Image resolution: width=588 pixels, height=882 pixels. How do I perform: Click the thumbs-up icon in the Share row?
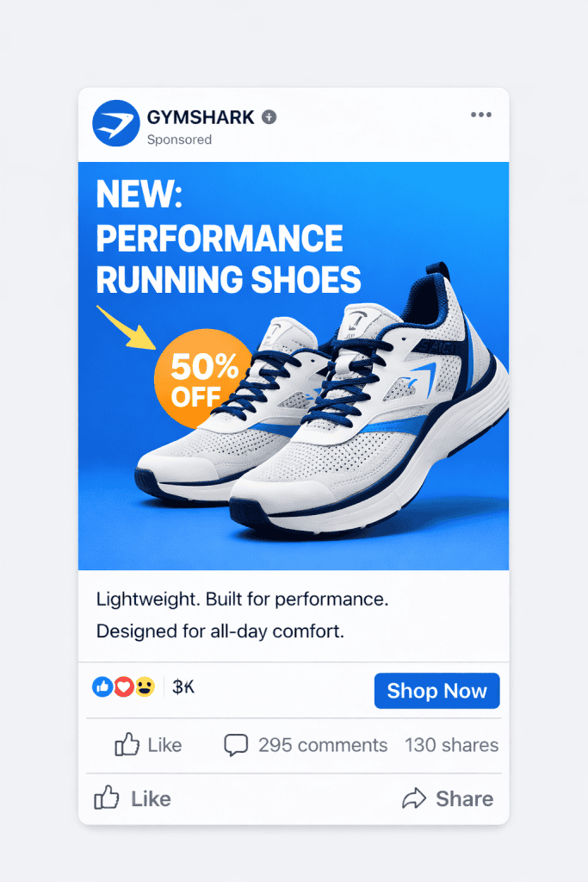click(x=106, y=798)
